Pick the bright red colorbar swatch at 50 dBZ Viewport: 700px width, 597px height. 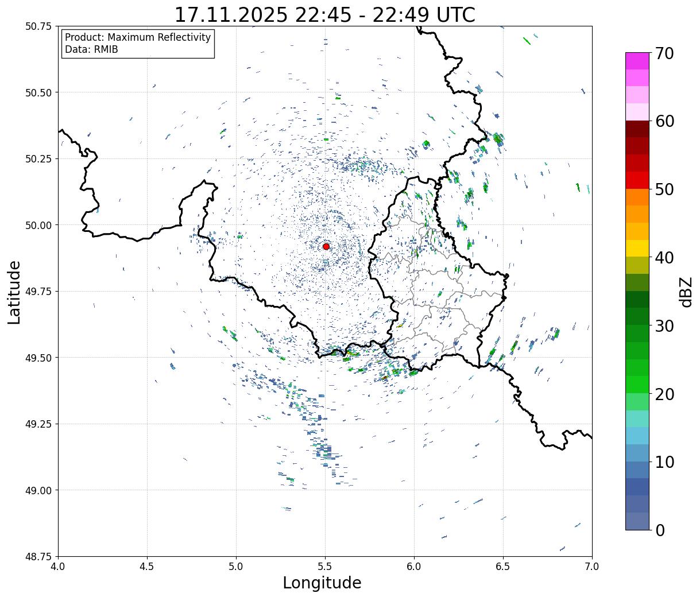(637, 180)
